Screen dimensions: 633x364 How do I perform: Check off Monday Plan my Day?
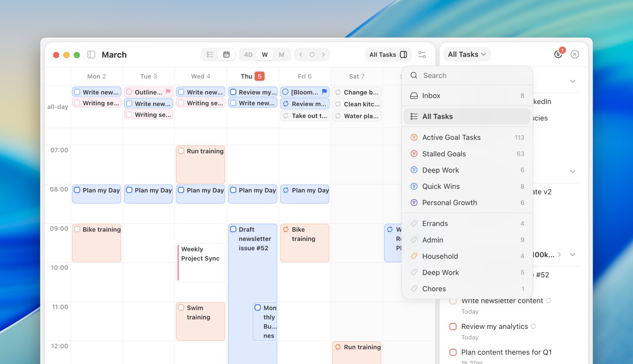(x=77, y=190)
